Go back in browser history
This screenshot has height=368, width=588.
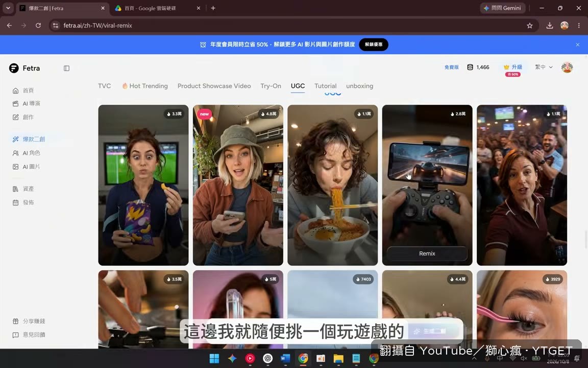point(9,26)
